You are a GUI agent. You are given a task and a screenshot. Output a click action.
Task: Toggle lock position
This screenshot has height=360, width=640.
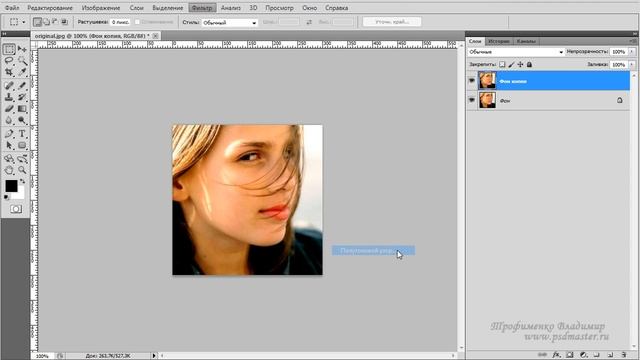click(x=520, y=64)
